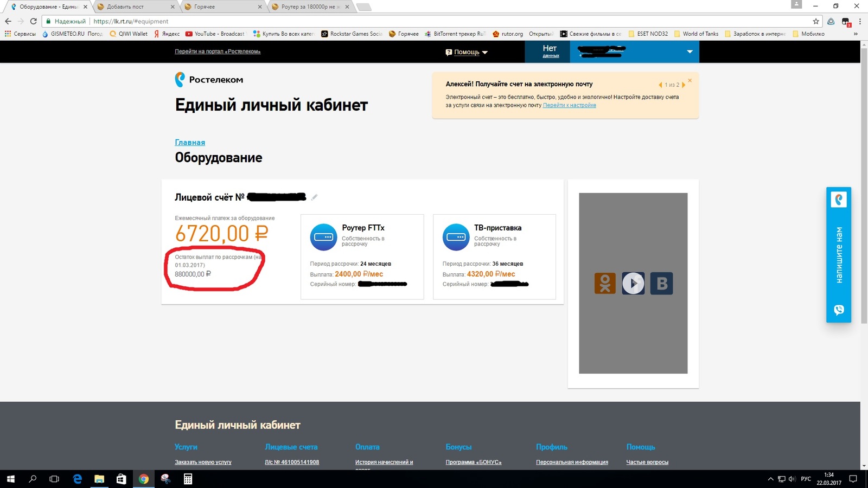This screenshot has height=488, width=868.
Task: Click the Перейти к настройке link
Action: tap(570, 105)
